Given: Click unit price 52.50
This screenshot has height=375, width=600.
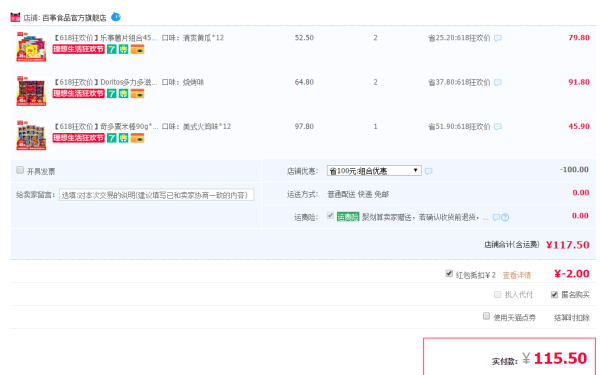Looking at the screenshot, I should 304,38.
